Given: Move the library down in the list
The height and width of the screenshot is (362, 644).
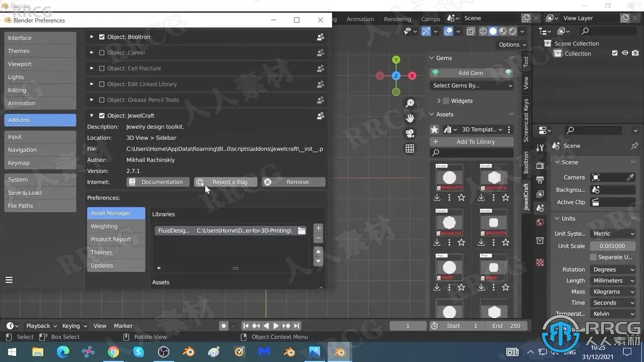Looking at the screenshot, I should (x=318, y=261).
